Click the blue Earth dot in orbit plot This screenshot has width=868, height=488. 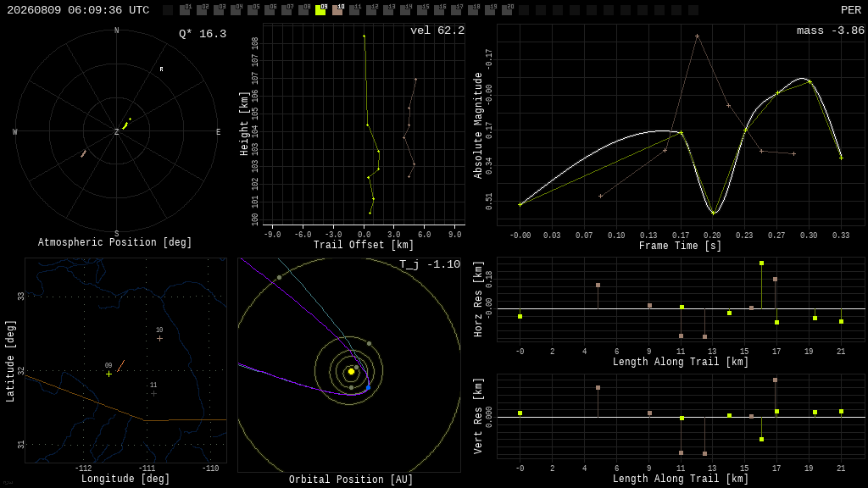pyautogui.click(x=368, y=387)
